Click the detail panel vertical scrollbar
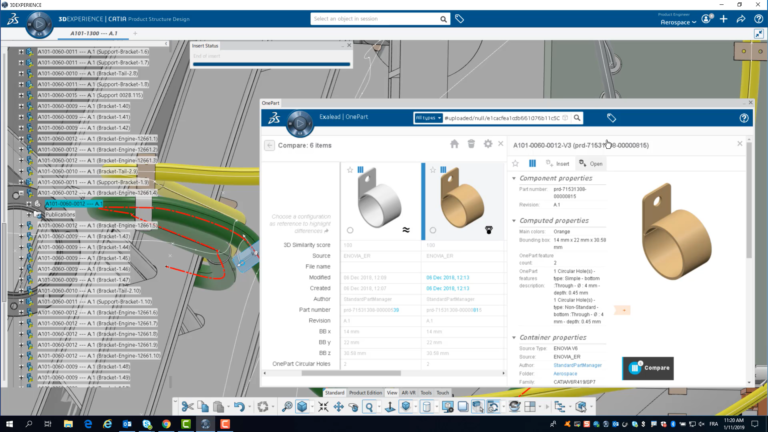Viewport: 768px width, 432px height. tap(749, 200)
